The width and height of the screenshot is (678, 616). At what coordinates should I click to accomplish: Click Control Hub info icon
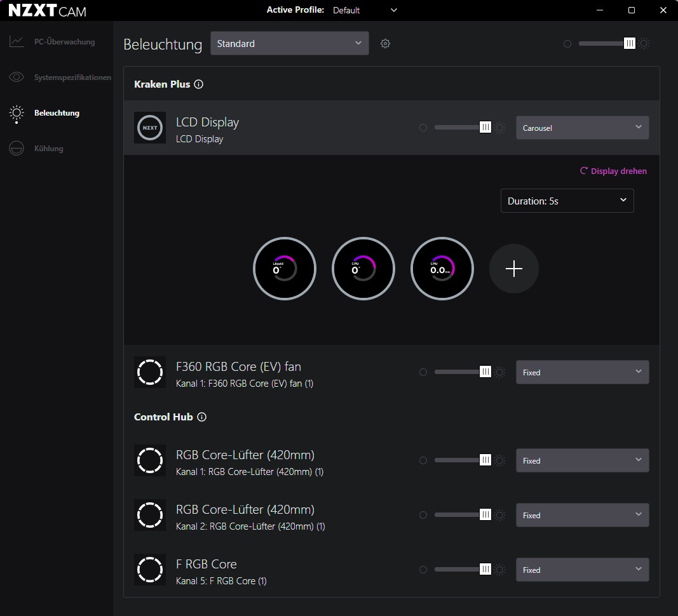point(201,417)
